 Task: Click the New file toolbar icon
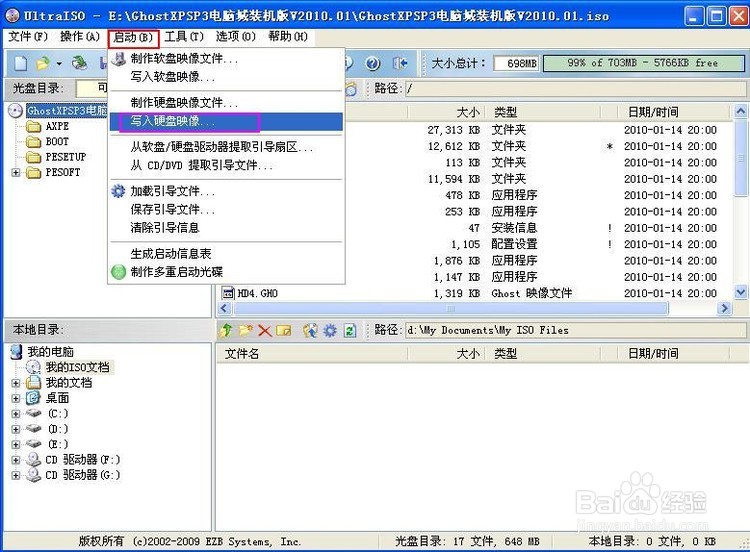click(21, 63)
